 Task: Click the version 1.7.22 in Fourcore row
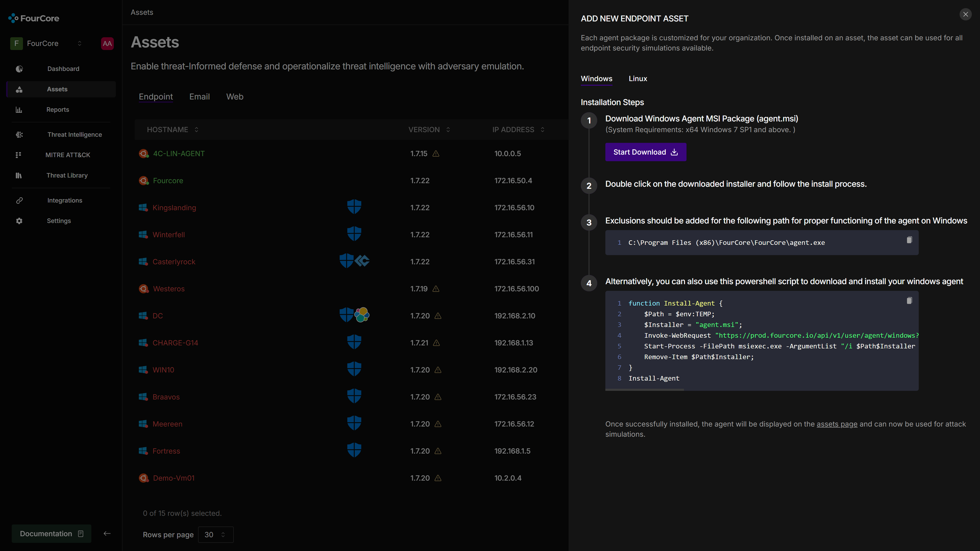pos(420,181)
